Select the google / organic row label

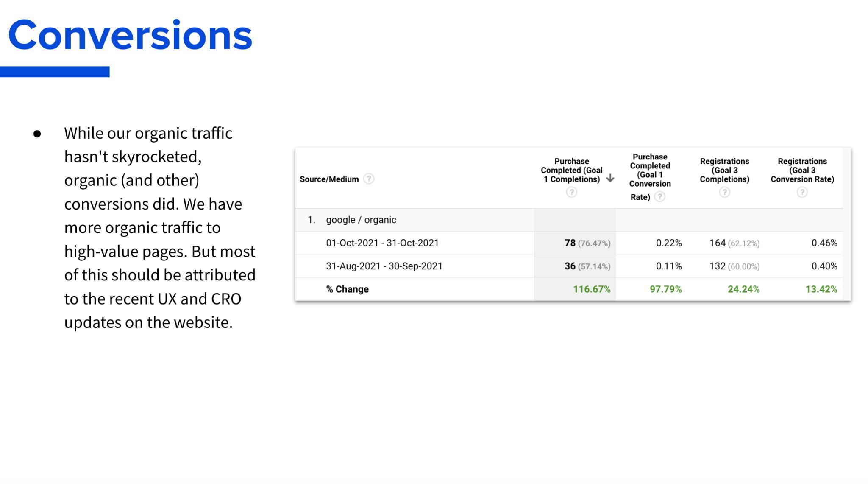pyautogui.click(x=361, y=220)
